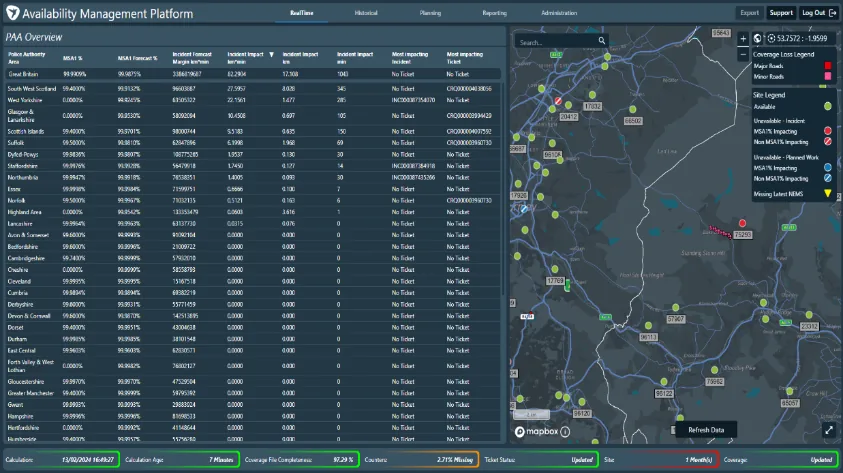Click the Major Roads red swatch
843x473 pixels.
828,66
